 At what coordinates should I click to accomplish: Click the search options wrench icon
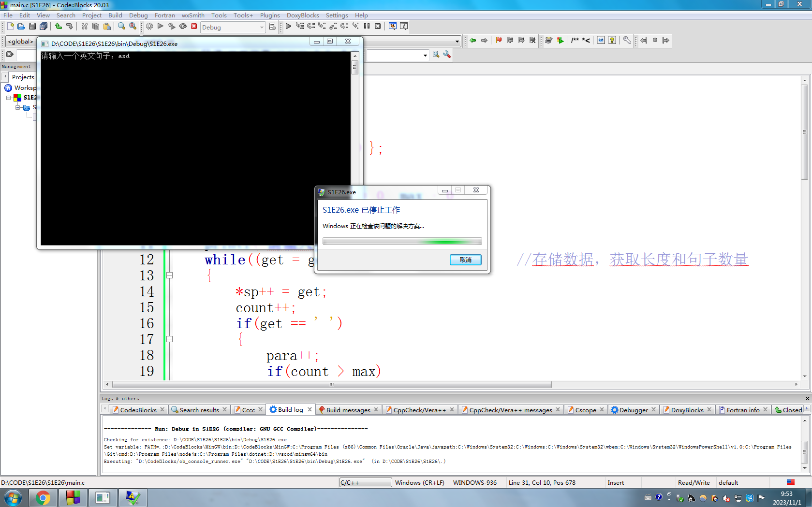[447, 55]
